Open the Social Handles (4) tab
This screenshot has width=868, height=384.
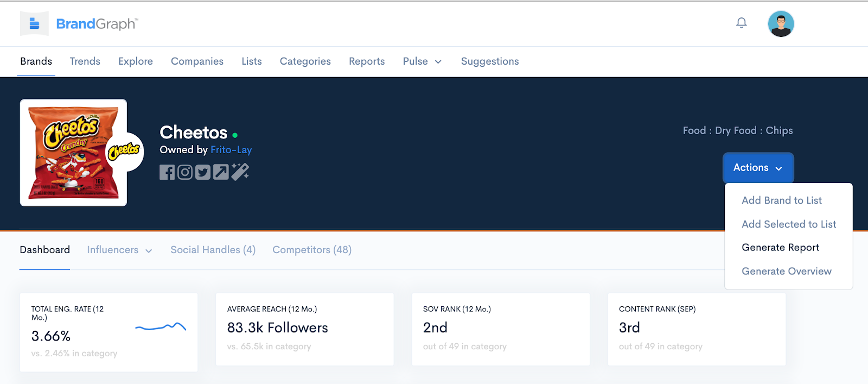[x=213, y=250]
